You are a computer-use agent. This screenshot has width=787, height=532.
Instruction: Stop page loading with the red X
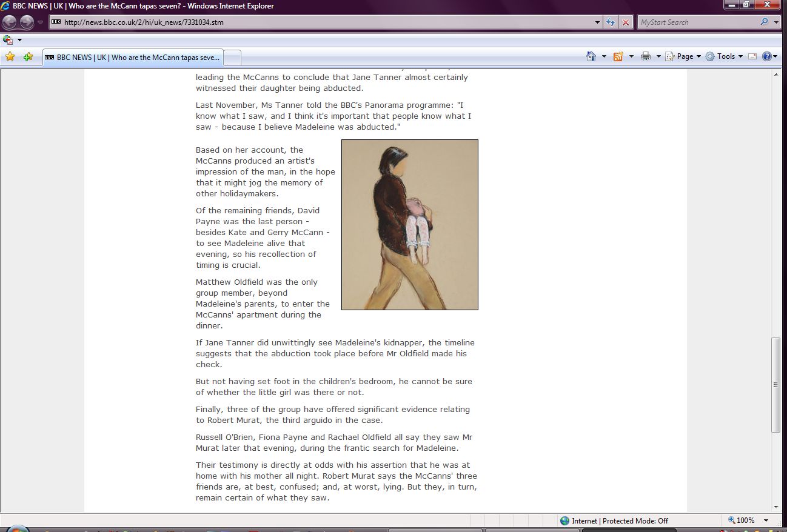[x=626, y=22]
